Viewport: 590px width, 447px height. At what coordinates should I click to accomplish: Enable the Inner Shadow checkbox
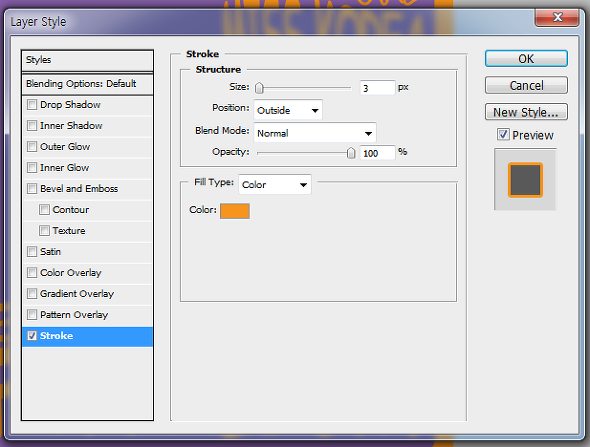click(32, 125)
